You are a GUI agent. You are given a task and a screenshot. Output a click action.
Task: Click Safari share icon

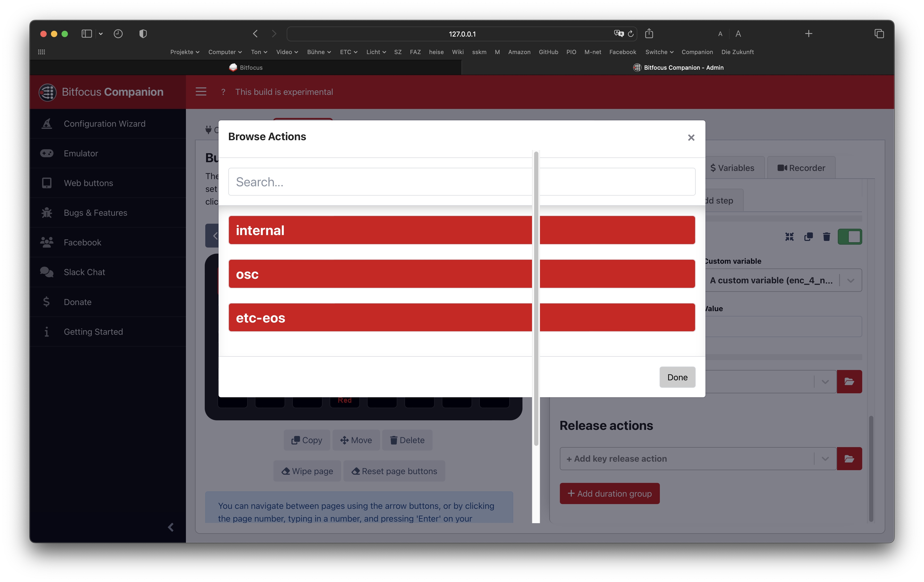pos(649,34)
